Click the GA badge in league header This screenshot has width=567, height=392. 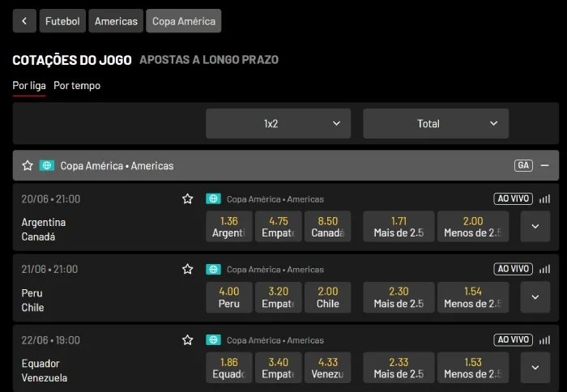(x=523, y=165)
